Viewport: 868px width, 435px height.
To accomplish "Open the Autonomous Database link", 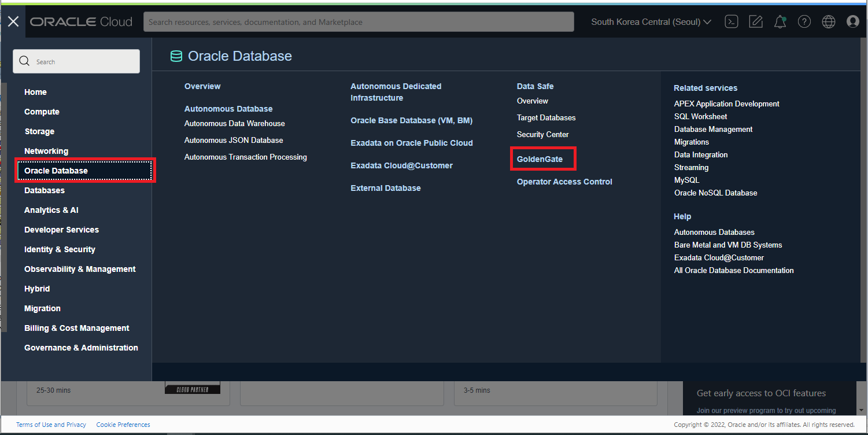I will (x=228, y=109).
